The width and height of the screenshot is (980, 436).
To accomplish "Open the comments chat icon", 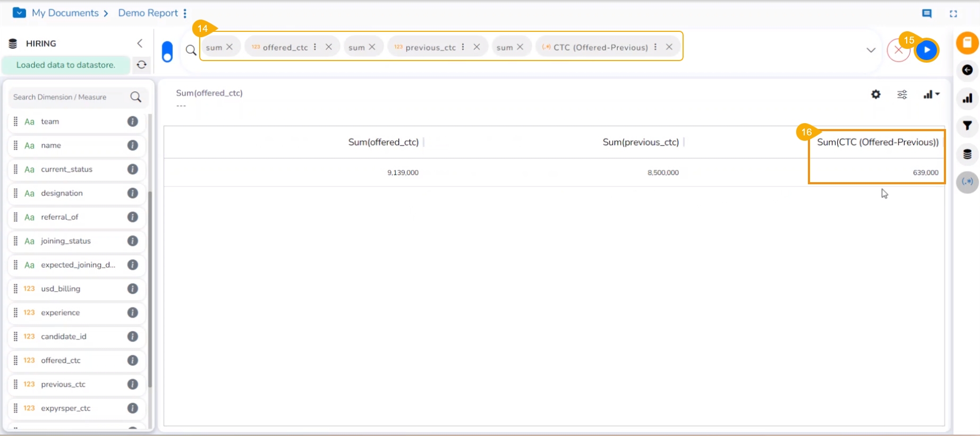I will pyautogui.click(x=927, y=14).
